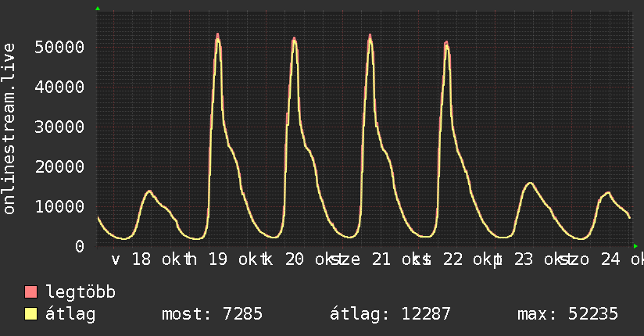Click the 50000 y-axis label

59,47
